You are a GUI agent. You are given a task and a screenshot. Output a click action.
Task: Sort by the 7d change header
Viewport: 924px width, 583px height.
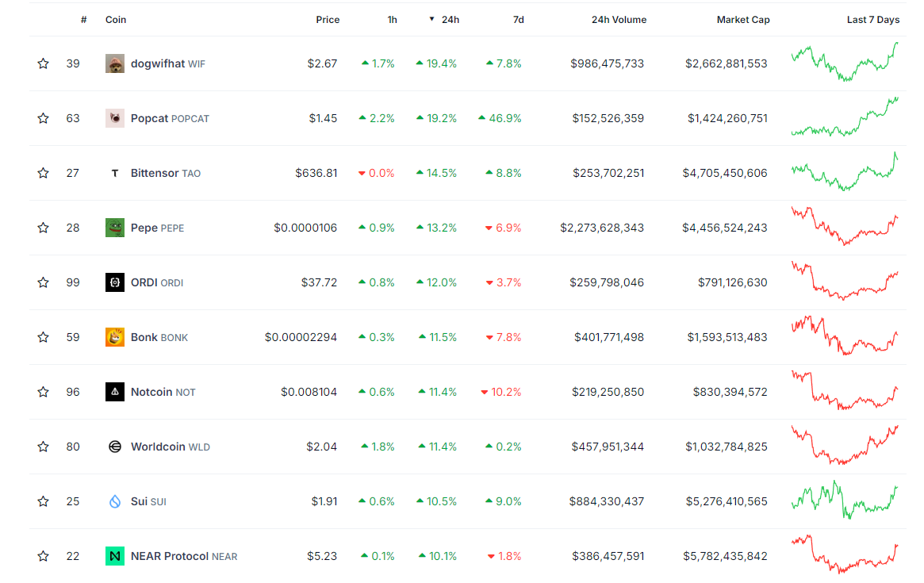click(519, 20)
